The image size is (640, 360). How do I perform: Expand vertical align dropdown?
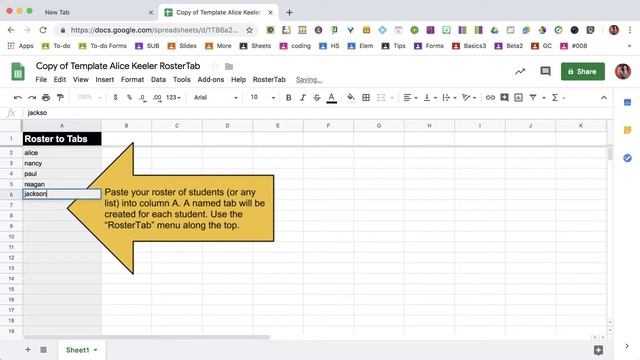point(430,98)
